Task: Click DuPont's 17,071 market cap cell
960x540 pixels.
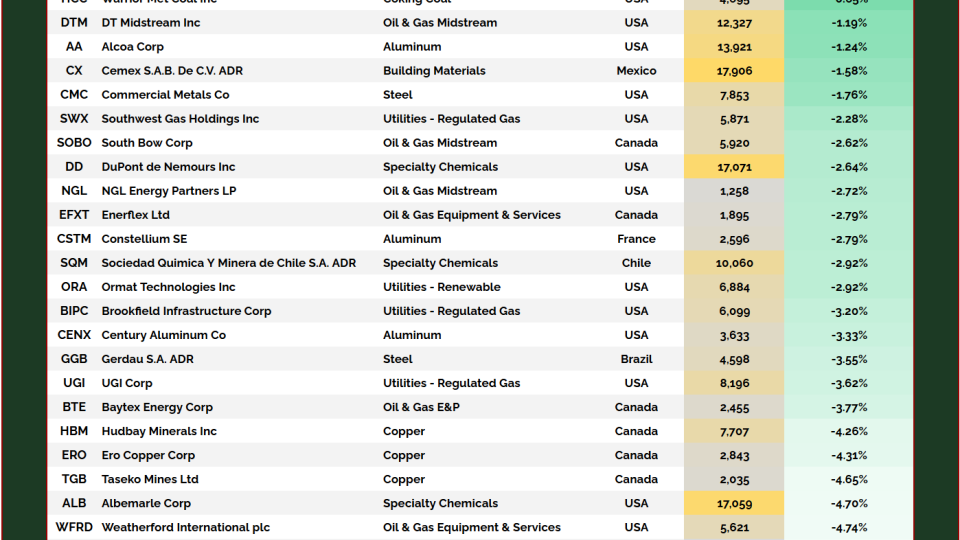Action: click(x=734, y=167)
